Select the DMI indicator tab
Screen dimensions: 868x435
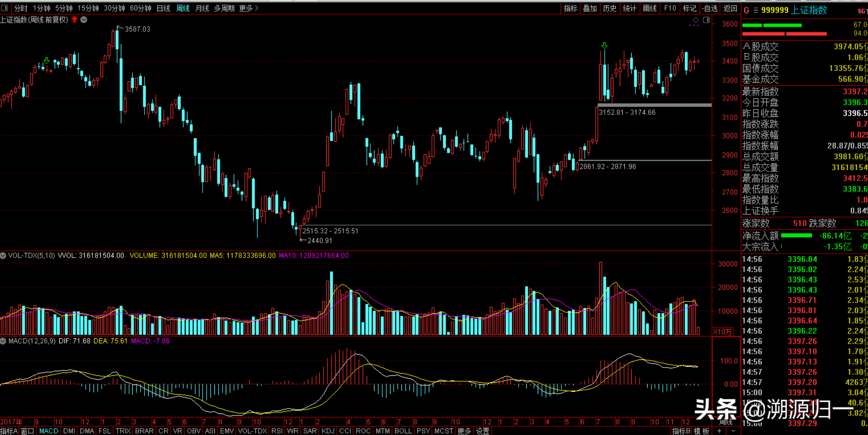coord(69,431)
